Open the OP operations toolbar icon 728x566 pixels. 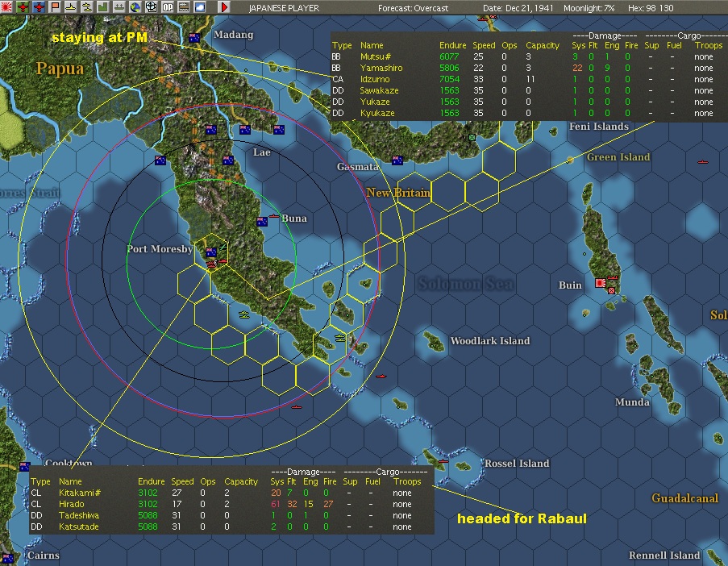click(167, 7)
